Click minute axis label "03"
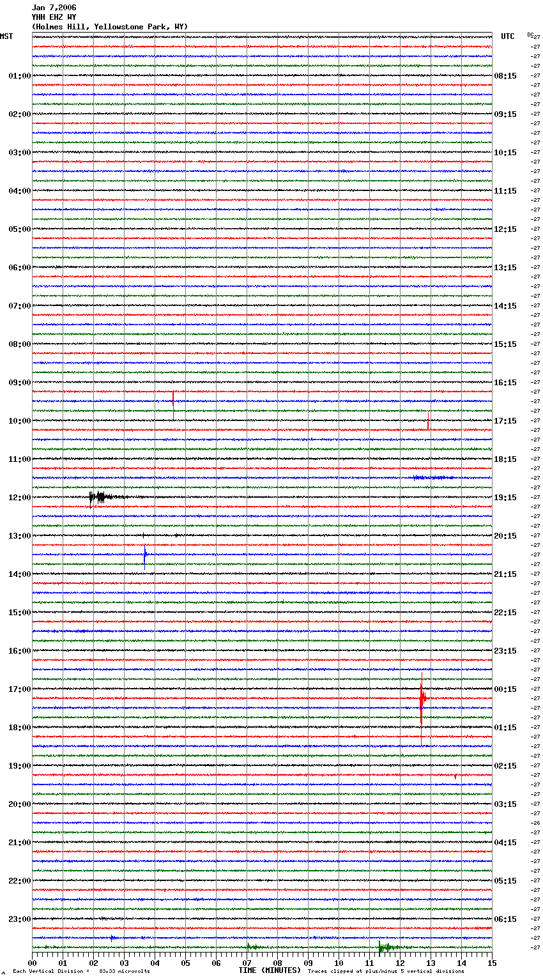Image resolution: width=543 pixels, height=980 pixels. [124, 963]
